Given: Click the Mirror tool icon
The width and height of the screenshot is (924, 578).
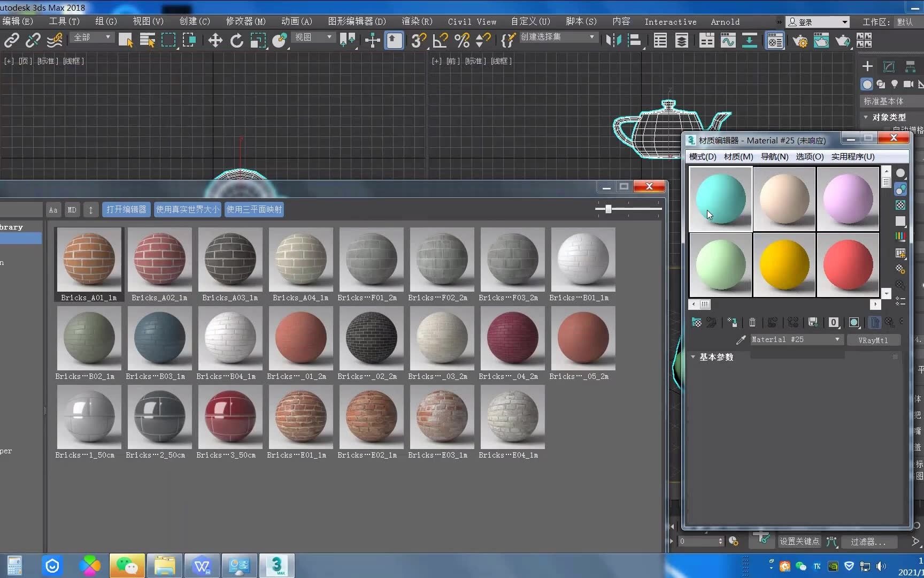Looking at the screenshot, I should pos(613,41).
